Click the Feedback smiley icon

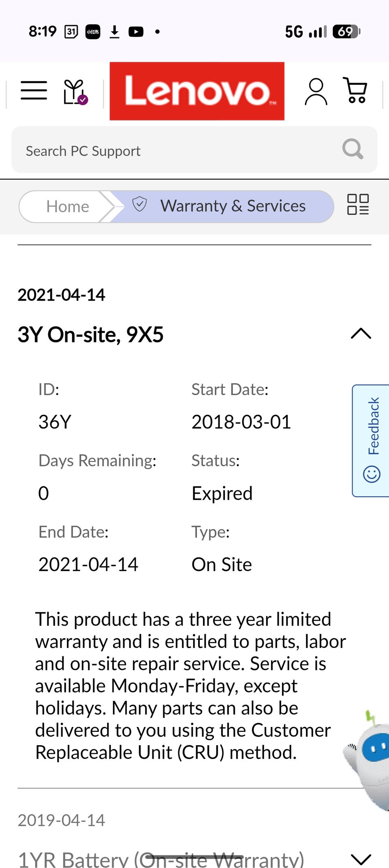[x=372, y=474]
